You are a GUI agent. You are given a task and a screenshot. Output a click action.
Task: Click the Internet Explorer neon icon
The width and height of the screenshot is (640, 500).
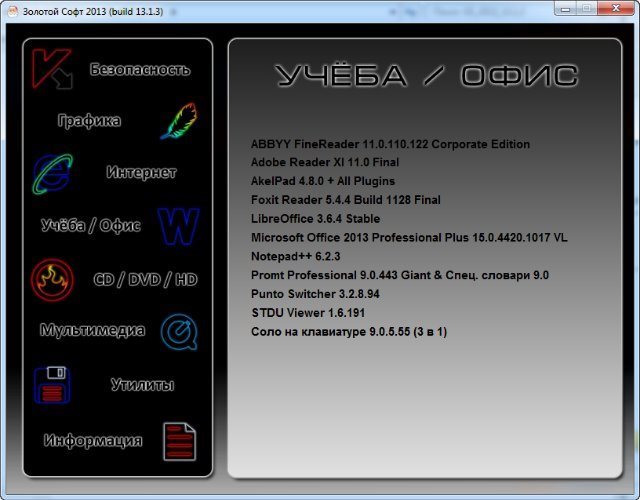pos(51,174)
